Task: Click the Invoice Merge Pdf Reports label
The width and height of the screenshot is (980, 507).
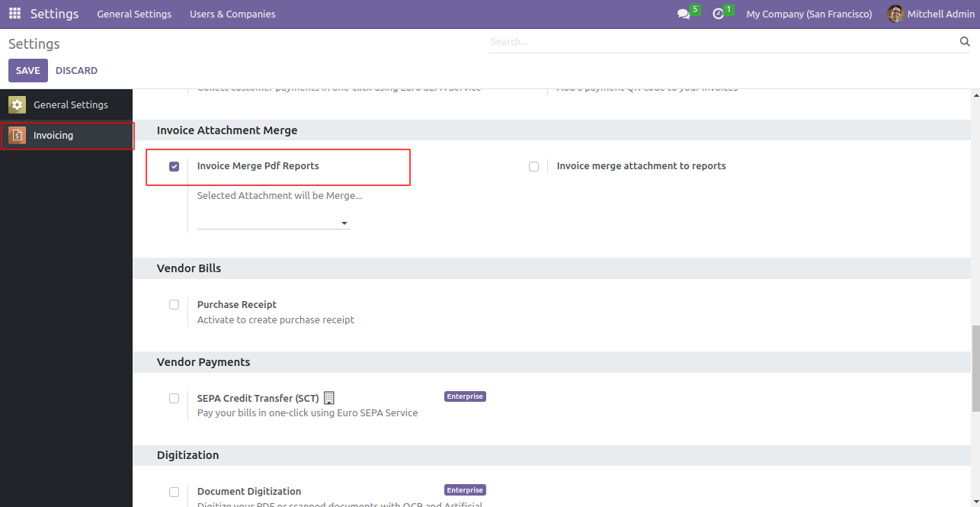Action: point(258,165)
